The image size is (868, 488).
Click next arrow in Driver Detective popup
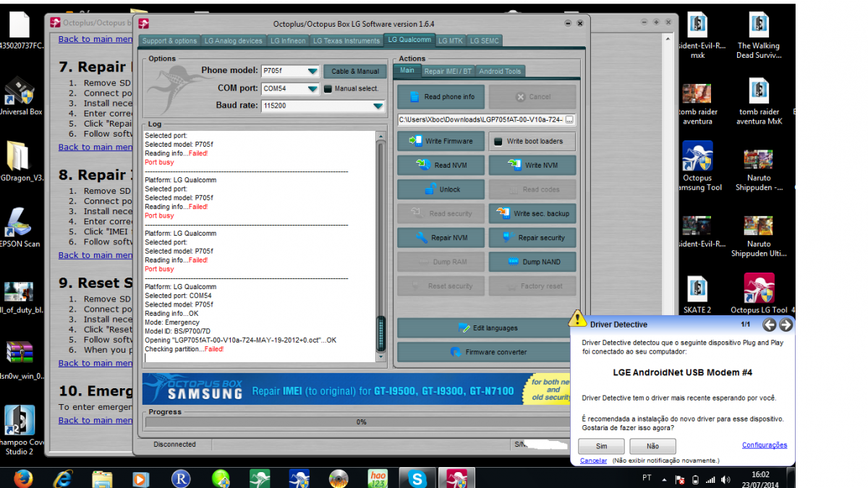click(x=786, y=325)
